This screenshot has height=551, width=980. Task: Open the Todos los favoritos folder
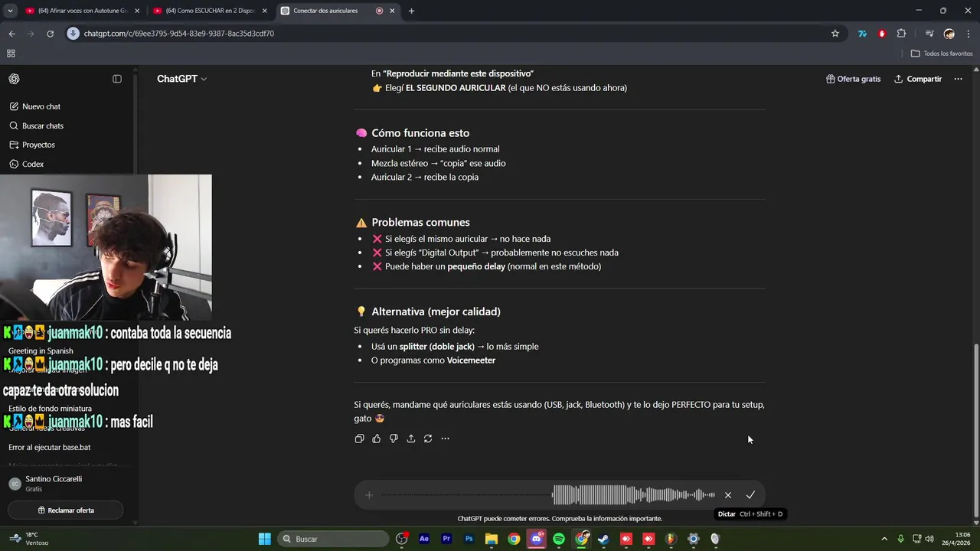point(942,54)
